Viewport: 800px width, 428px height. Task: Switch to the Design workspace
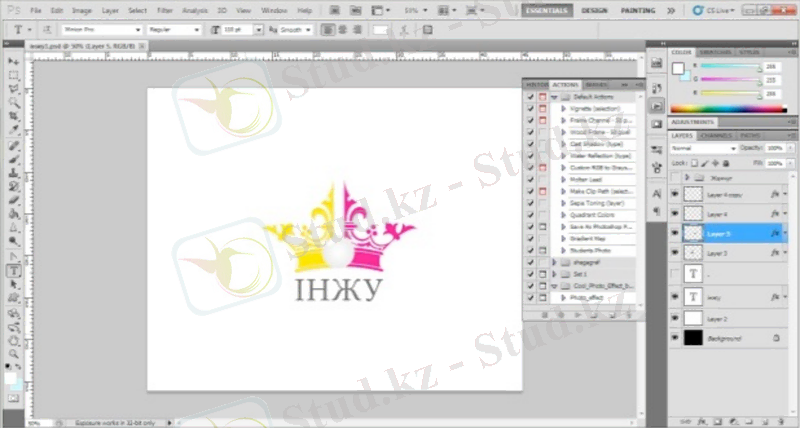593,10
